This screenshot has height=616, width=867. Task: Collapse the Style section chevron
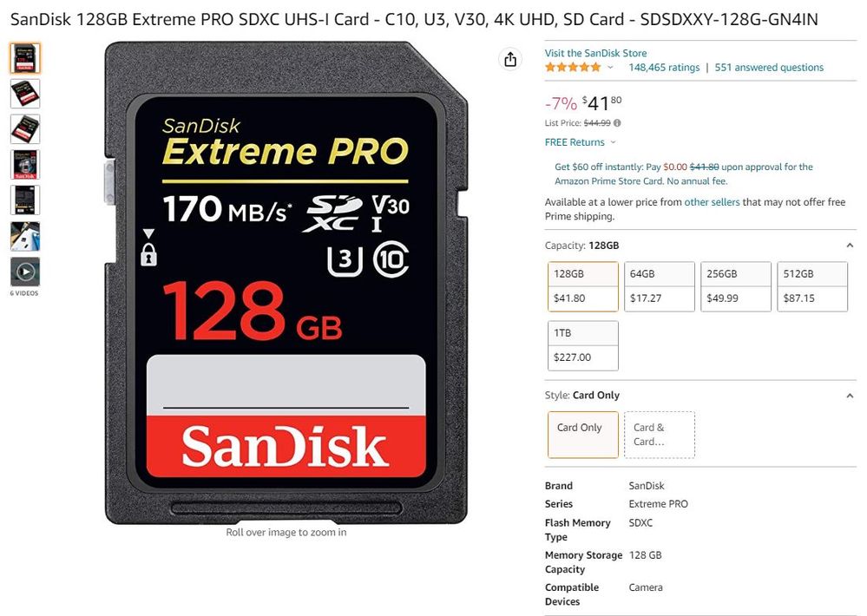click(850, 396)
